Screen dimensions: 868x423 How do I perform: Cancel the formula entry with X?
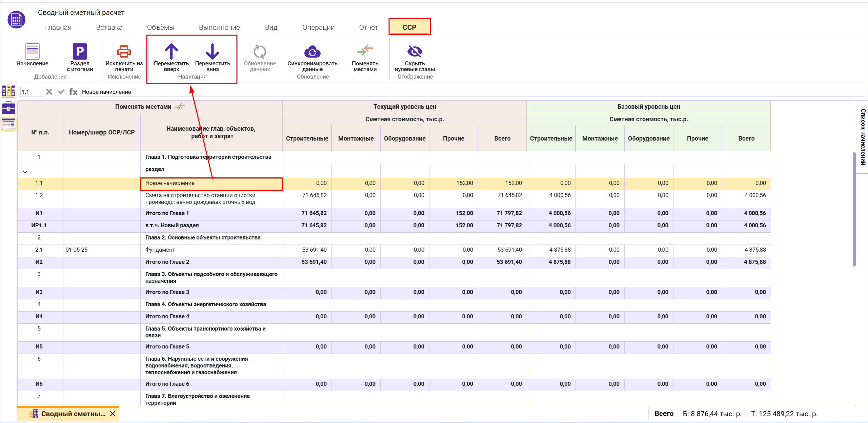[49, 92]
